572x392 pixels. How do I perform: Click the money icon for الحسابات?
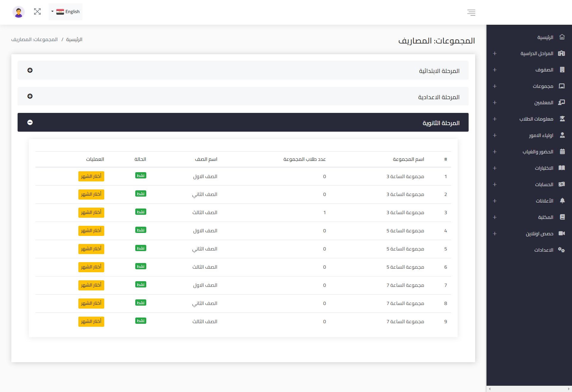562,184
